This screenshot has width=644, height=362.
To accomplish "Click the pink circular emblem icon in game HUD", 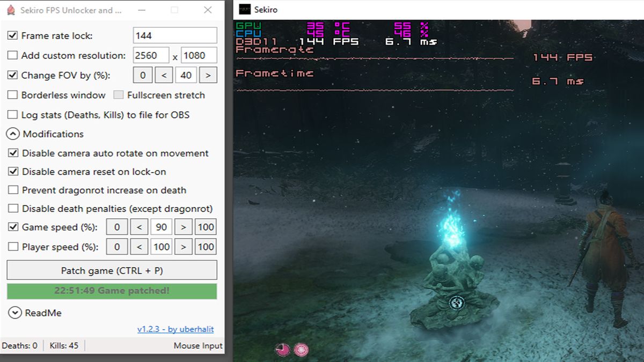I will pyautogui.click(x=302, y=349).
